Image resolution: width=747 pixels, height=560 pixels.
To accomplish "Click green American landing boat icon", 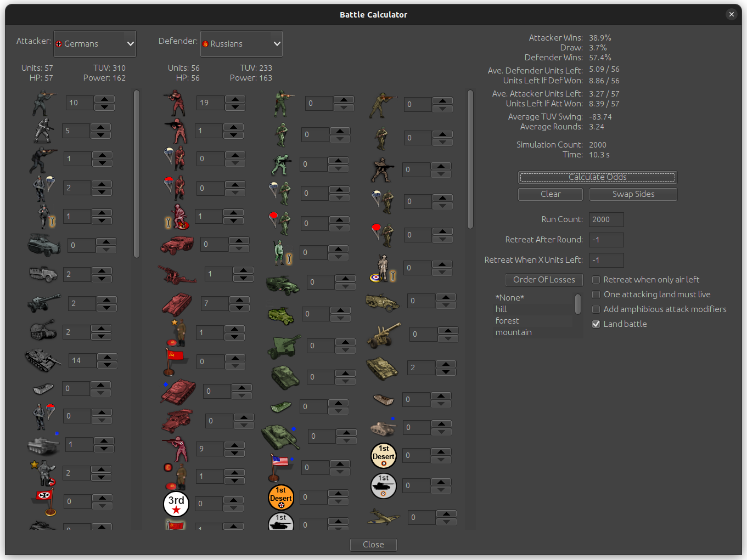I will (280, 406).
